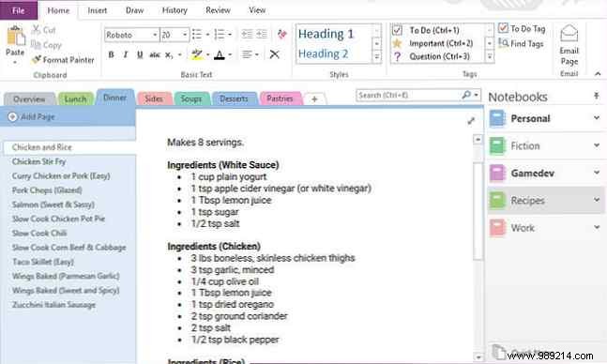Open the File menu

[19, 10]
